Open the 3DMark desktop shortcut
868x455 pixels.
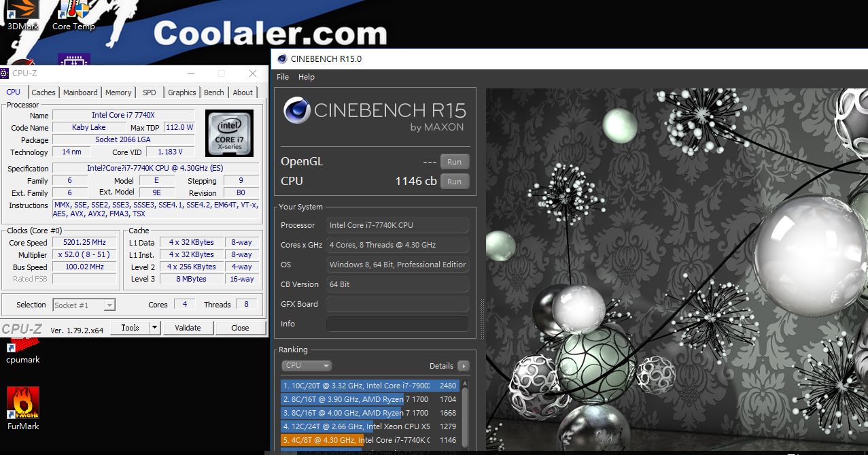(22, 14)
